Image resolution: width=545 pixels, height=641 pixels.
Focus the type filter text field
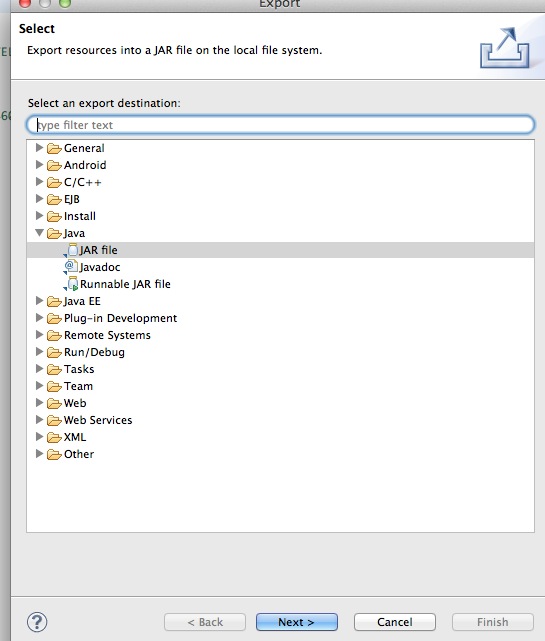point(280,125)
